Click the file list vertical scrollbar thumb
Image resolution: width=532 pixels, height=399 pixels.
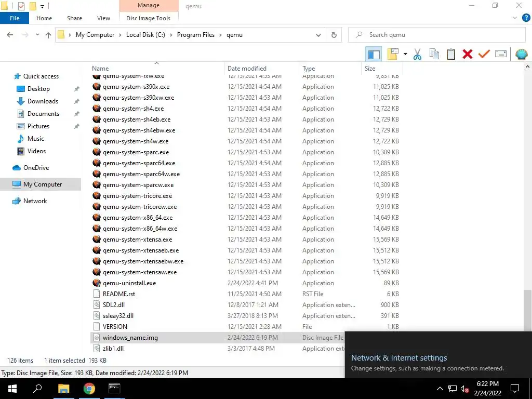point(527,310)
